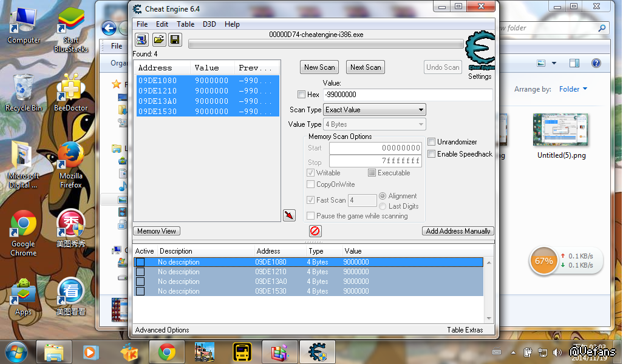The height and width of the screenshot is (364, 623).
Task: Open the D3D menu
Action: 209,24
